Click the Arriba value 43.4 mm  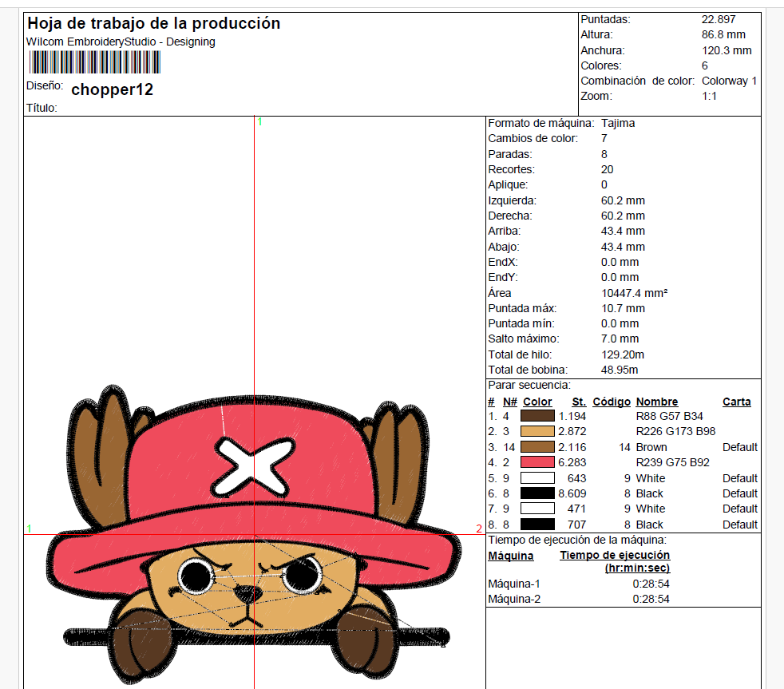pos(623,231)
